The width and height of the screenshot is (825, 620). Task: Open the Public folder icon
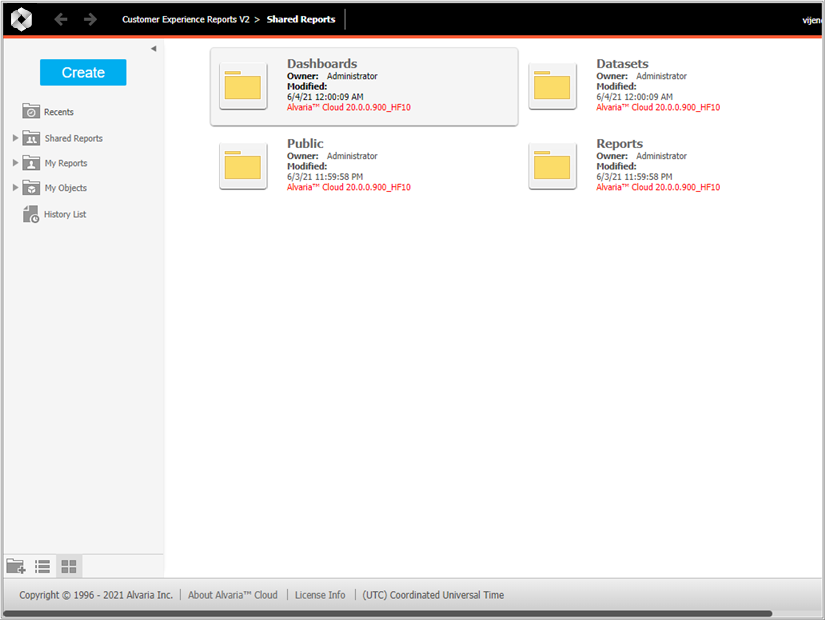coord(243,166)
